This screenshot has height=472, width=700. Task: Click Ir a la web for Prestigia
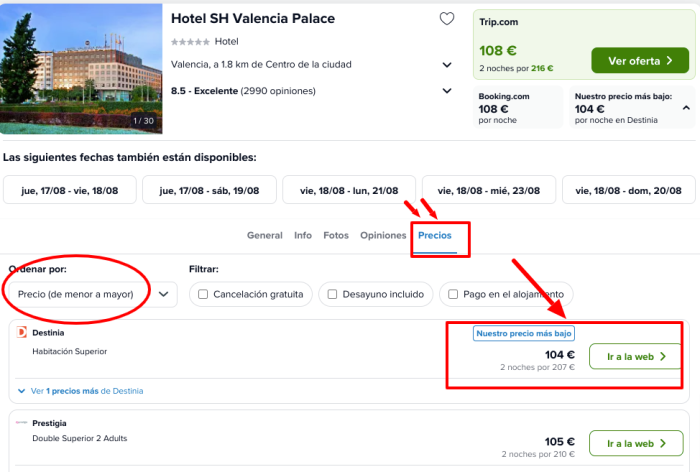pyautogui.click(x=636, y=443)
